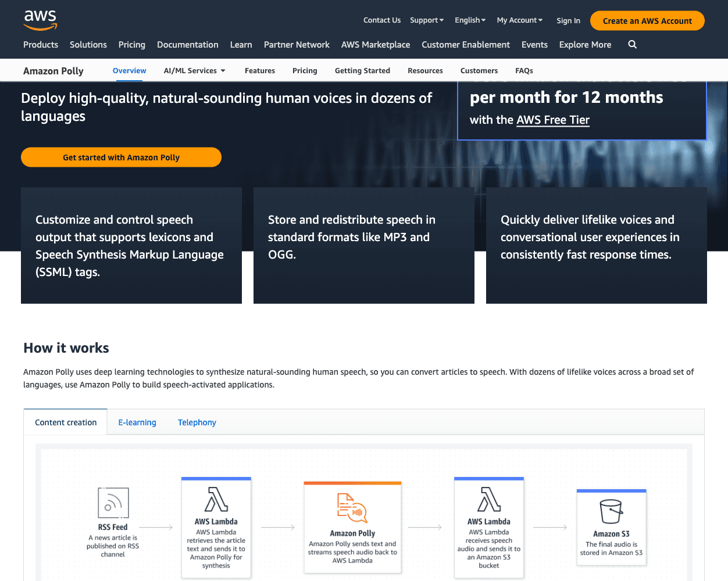Image resolution: width=728 pixels, height=581 pixels.
Task: Open the Events menu
Action: [x=534, y=45]
